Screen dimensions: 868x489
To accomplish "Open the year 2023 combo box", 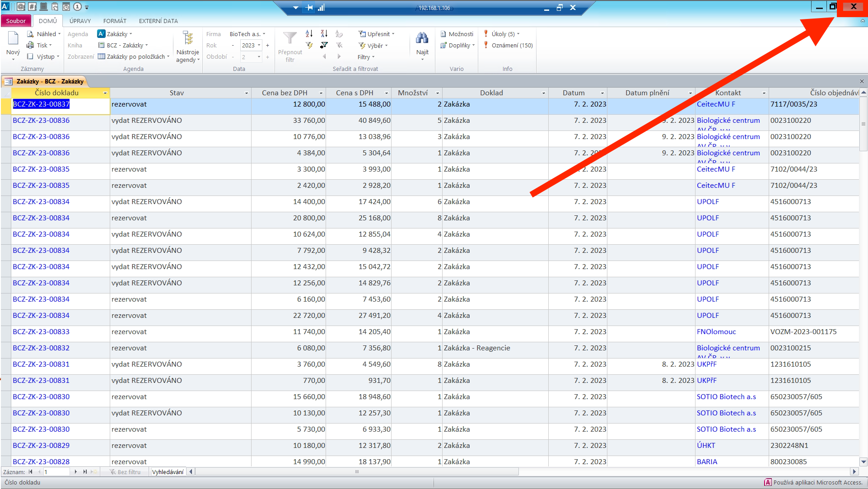I will [259, 45].
